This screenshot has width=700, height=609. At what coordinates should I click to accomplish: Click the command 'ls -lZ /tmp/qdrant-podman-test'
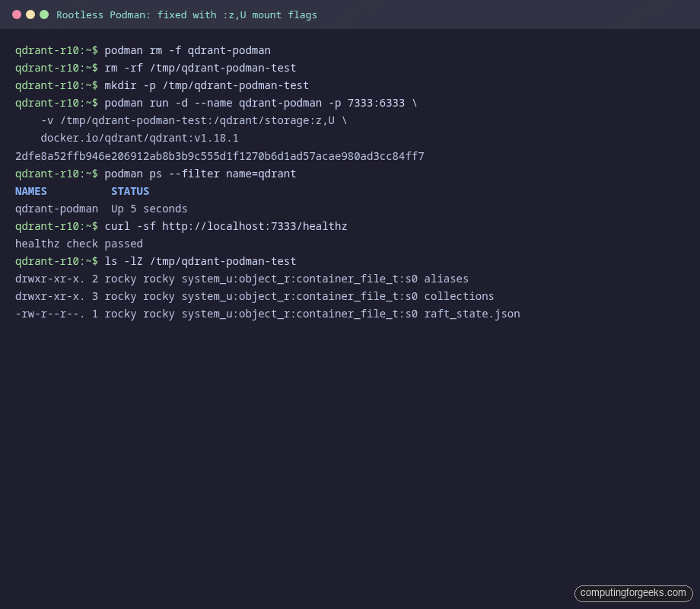click(x=200, y=261)
